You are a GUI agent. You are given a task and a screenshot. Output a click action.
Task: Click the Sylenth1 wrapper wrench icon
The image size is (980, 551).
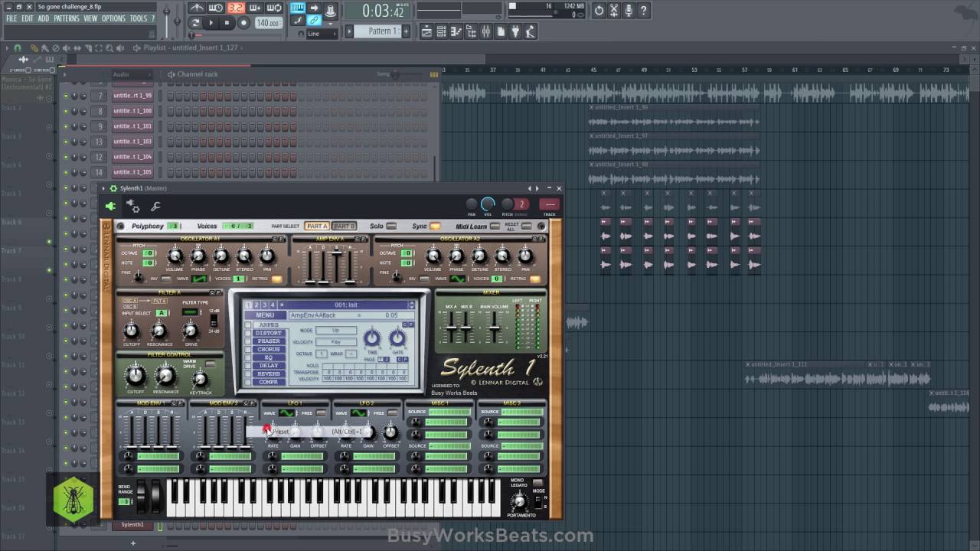155,206
